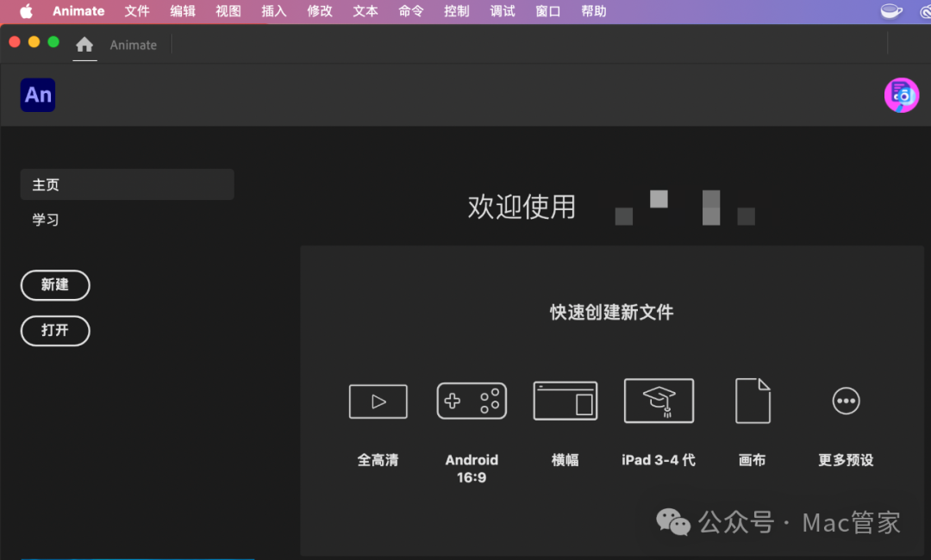Click the Animate An logo
The image size is (931, 560).
[x=38, y=95]
